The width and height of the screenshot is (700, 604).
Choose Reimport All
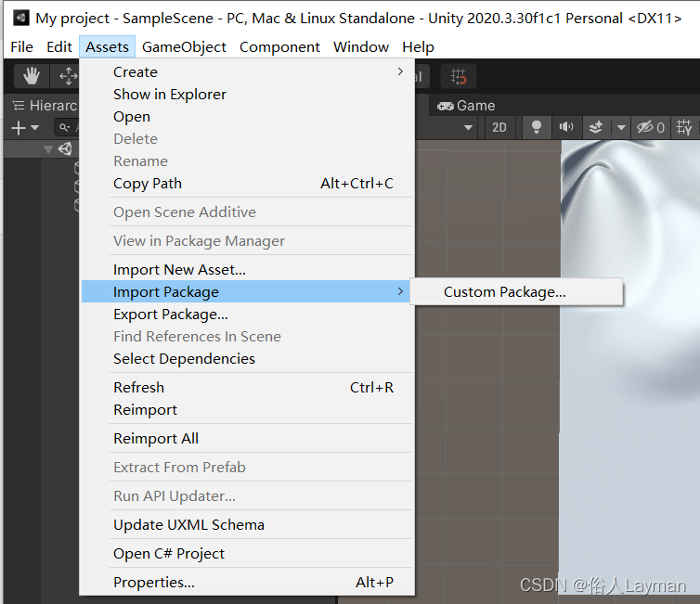[245, 439]
